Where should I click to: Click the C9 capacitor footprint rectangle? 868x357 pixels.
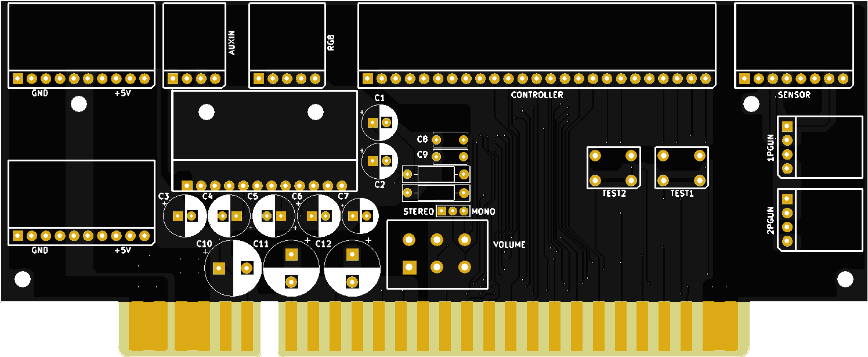click(450, 157)
